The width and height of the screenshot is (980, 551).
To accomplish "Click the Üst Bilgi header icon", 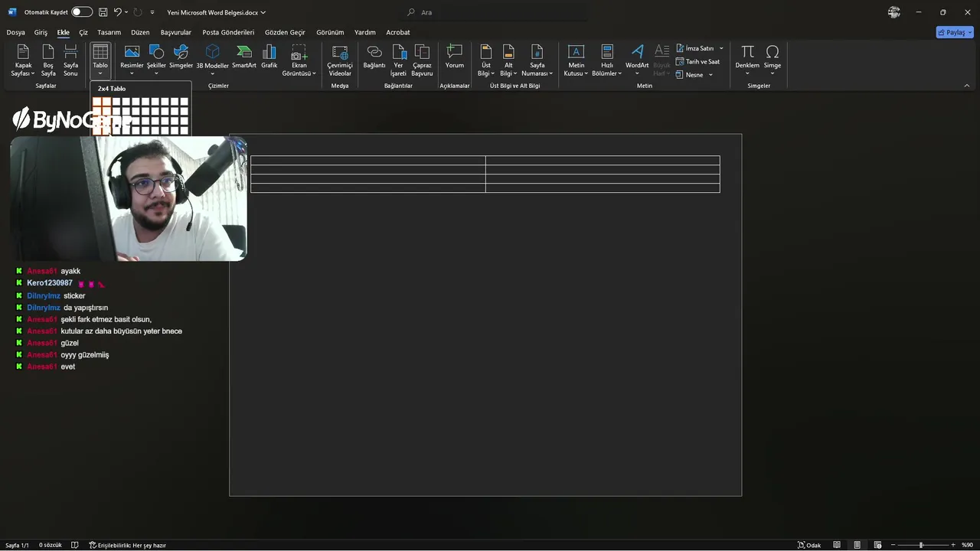I will pyautogui.click(x=485, y=52).
